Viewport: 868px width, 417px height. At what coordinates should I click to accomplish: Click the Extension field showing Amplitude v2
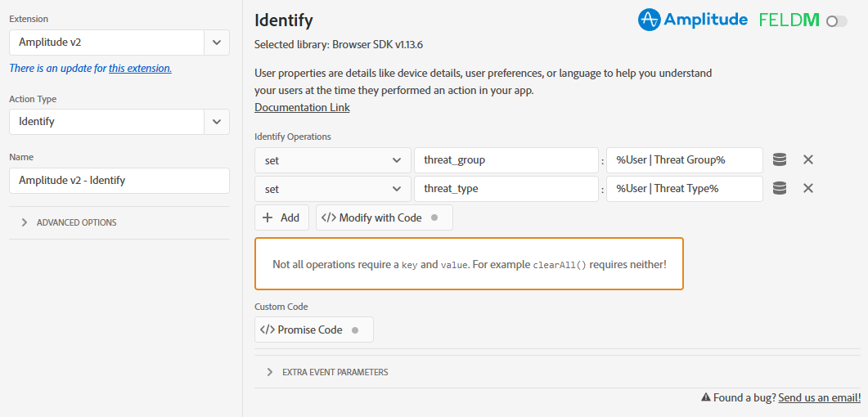coord(107,42)
